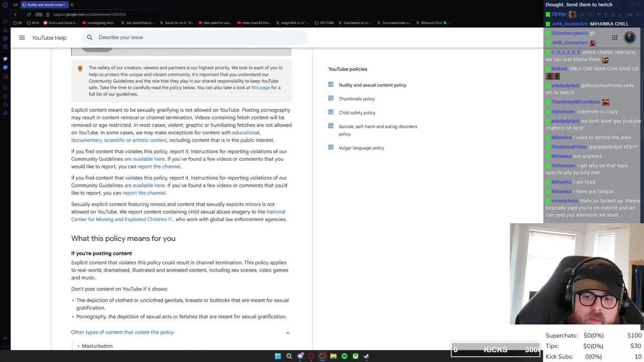Toggle the VPN badge in address bar
This screenshot has height=362, width=644.
point(39,15)
